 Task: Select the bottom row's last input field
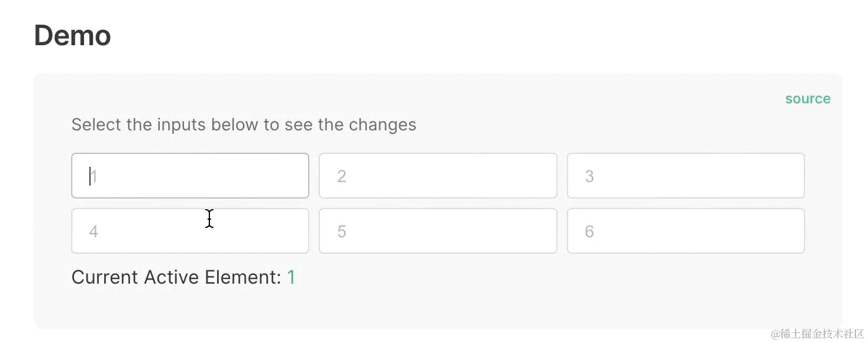pos(686,231)
